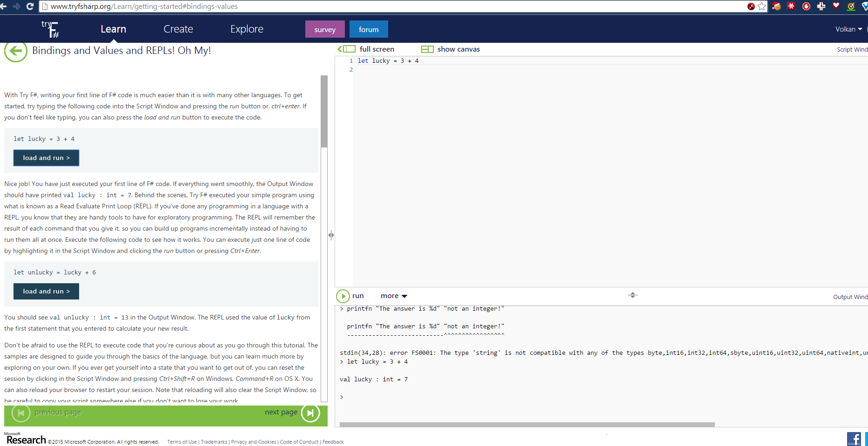Open the Explore menu item
The height and width of the screenshot is (446, 868).
[x=246, y=29]
